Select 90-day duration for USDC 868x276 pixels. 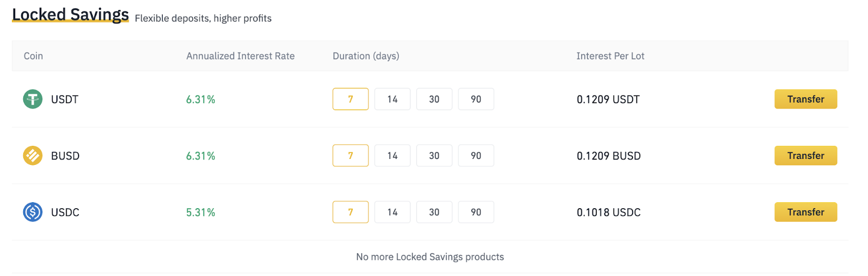click(476, 212)
